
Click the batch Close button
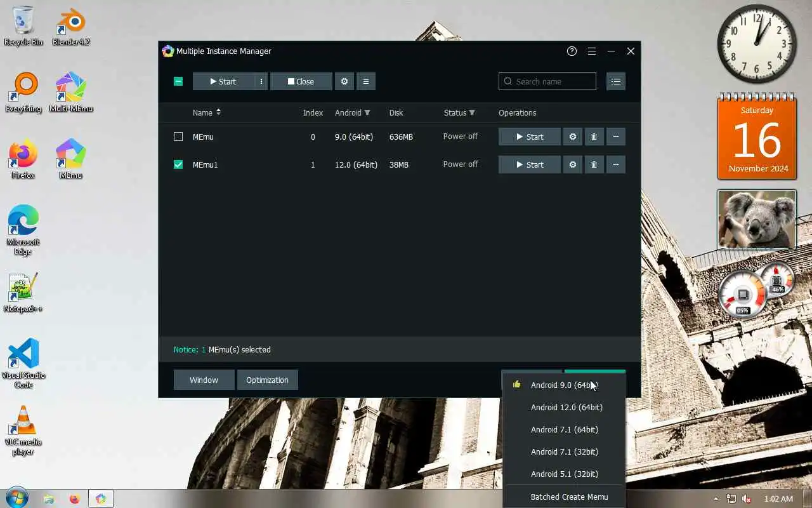(301, 81)
